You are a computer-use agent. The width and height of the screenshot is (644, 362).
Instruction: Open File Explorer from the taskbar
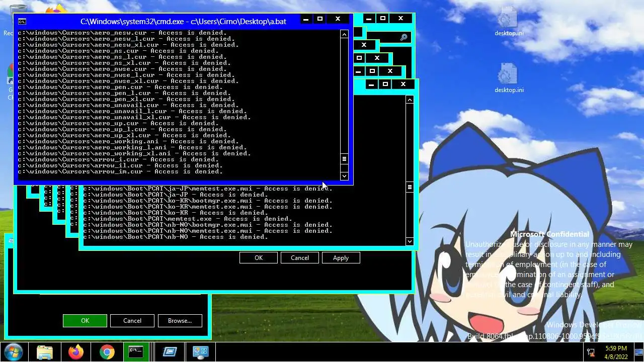45,352
